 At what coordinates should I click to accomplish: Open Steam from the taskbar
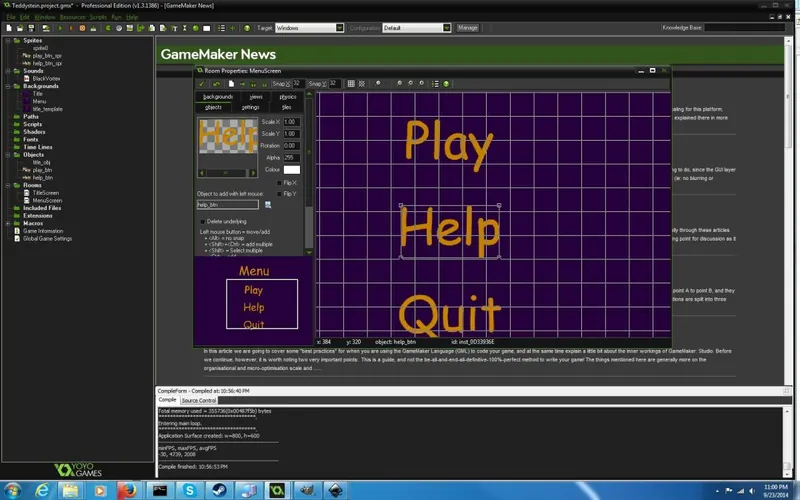pos(219,490)
